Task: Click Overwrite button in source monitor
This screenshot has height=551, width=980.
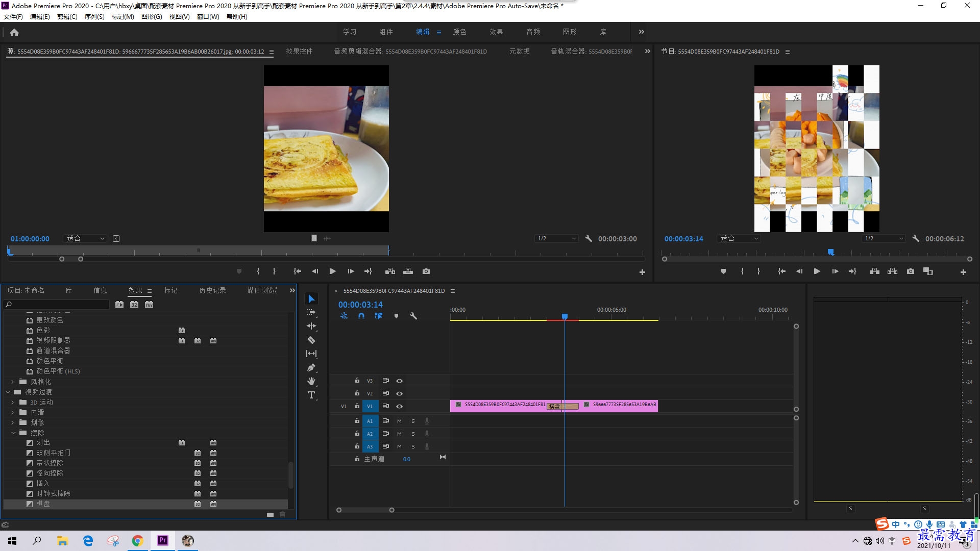Action: (x=408, y=271)
